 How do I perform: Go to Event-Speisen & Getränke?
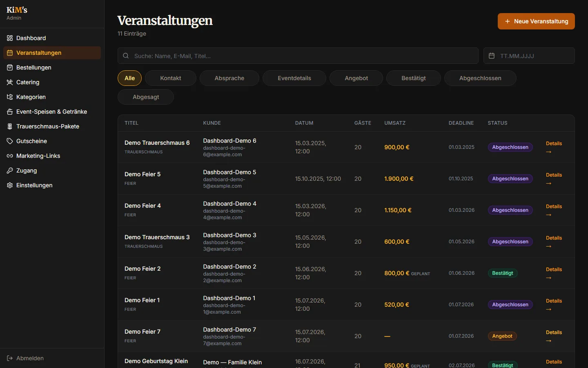click(x=52, y=112)
